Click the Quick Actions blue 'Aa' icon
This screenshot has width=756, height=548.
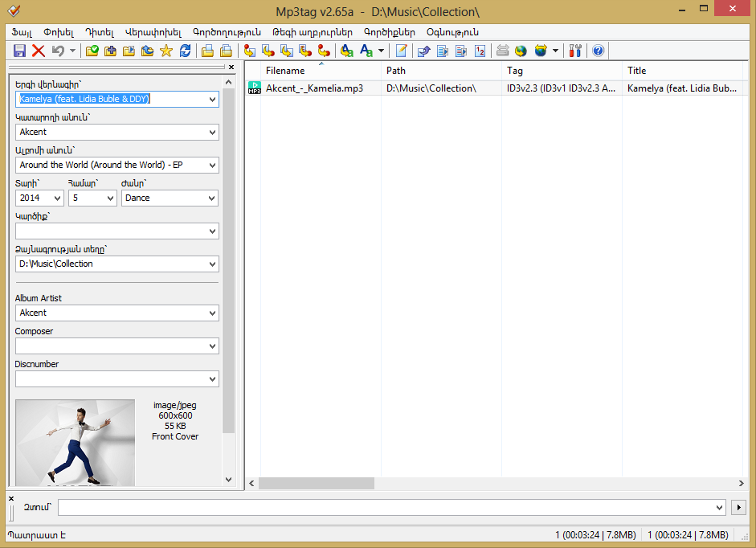[x=366, y=51]
